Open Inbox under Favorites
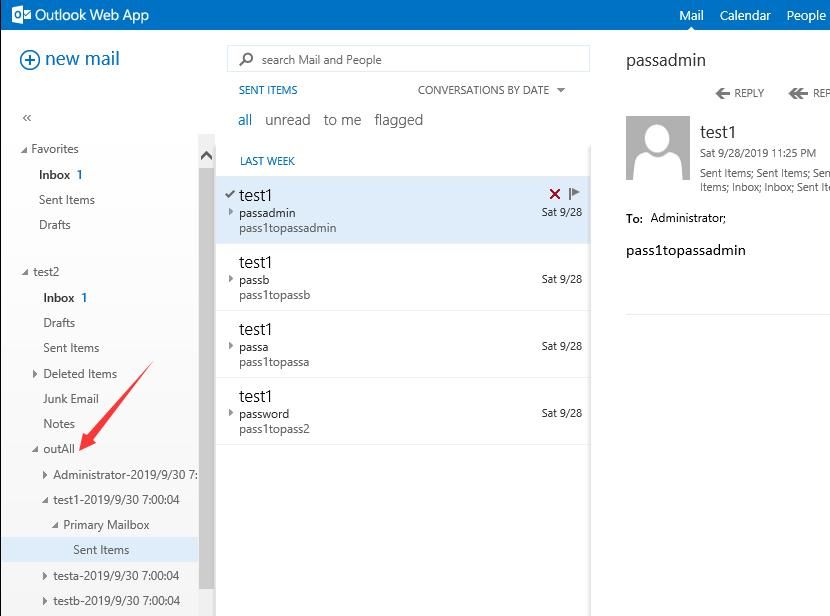This screenshot has height=616, width=830. point(55,175)
